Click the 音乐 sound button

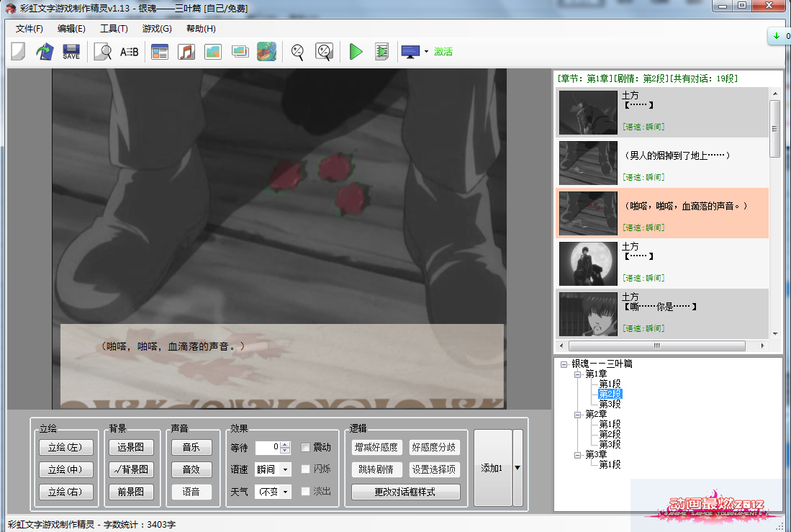tap(191, 447)
